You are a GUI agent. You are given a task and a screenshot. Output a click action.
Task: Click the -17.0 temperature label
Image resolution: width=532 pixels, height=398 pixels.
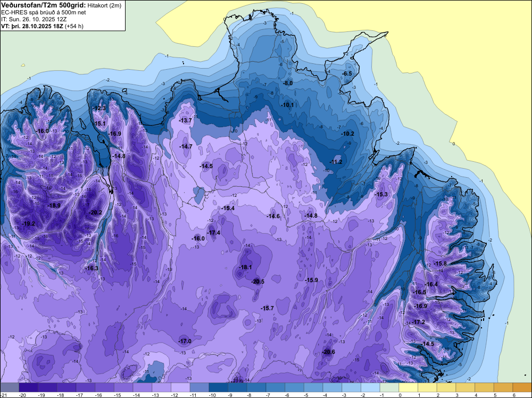[185, 342]
